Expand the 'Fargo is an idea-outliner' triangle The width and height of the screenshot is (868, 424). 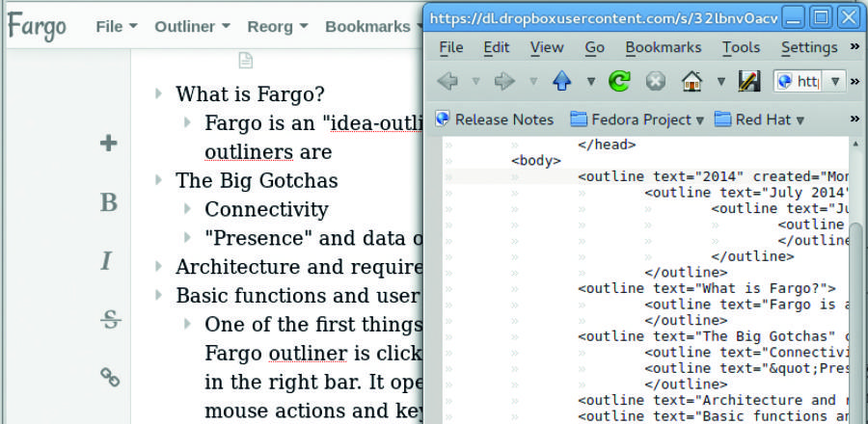(x=188, y=122)
